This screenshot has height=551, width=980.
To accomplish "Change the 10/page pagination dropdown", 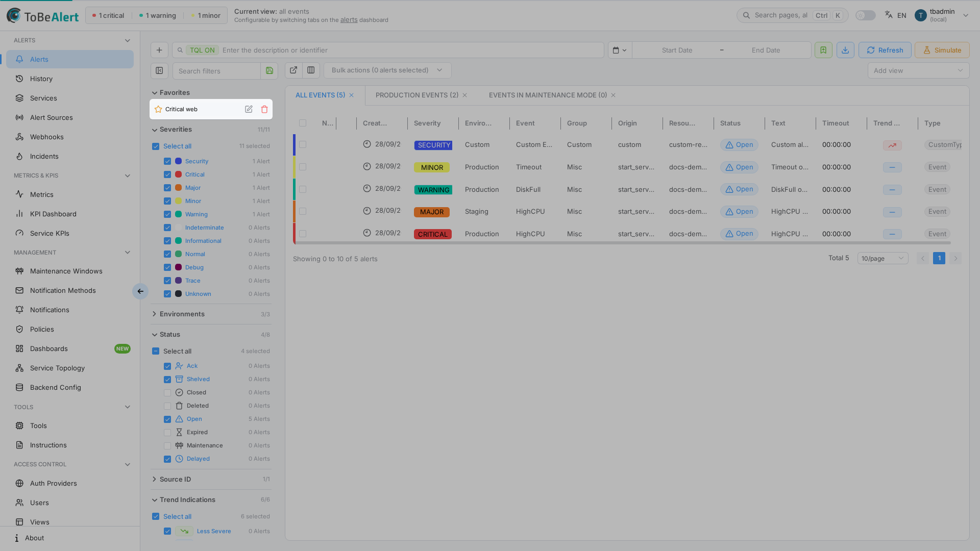I will [883, 259].
